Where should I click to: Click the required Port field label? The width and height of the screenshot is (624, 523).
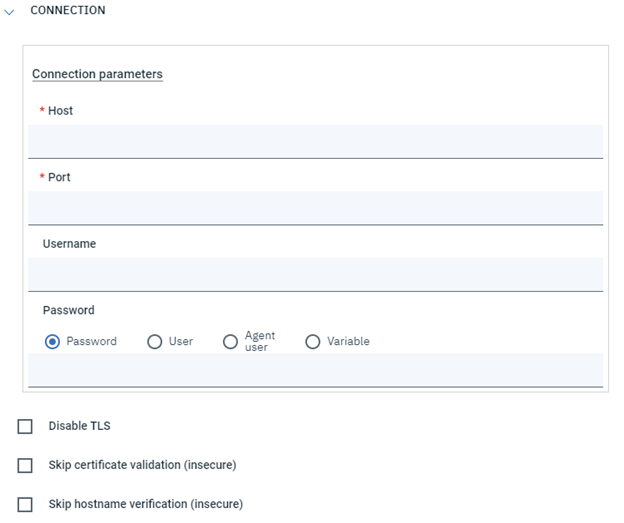pos(59,177)
